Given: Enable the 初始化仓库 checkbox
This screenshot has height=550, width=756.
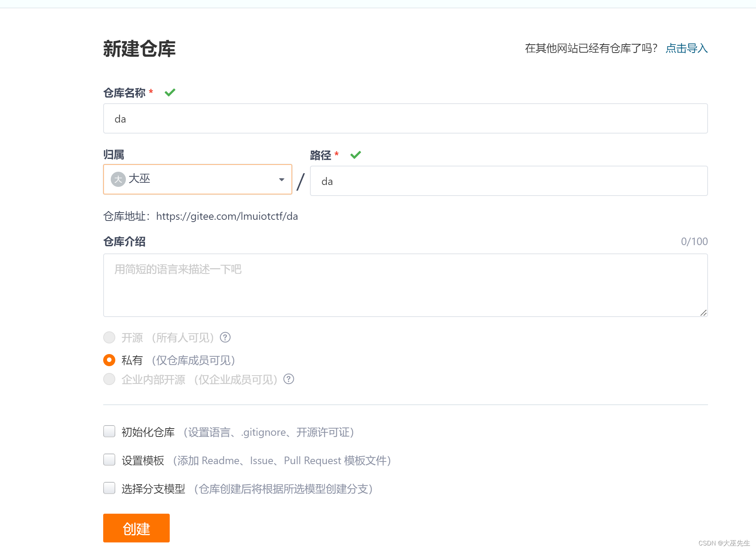Looking at the screenshot, I should pos(109,432).
